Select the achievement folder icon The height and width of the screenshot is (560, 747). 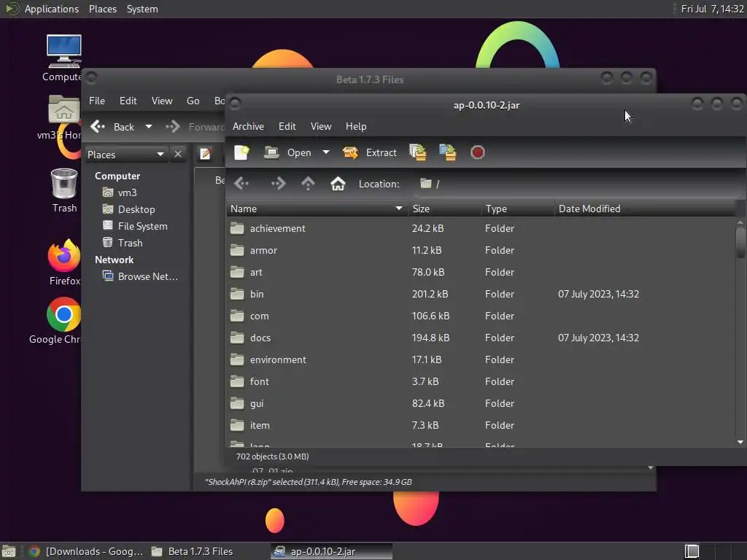pos(237,228)
